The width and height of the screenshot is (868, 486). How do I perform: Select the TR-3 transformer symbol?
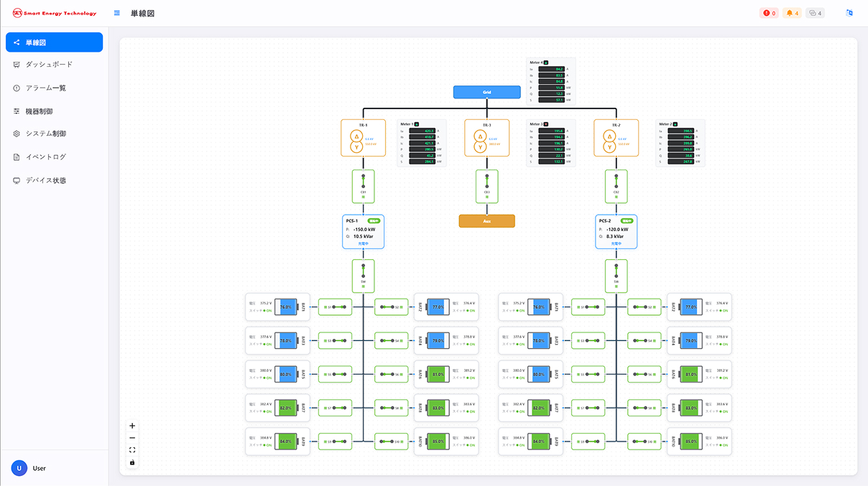479,141
